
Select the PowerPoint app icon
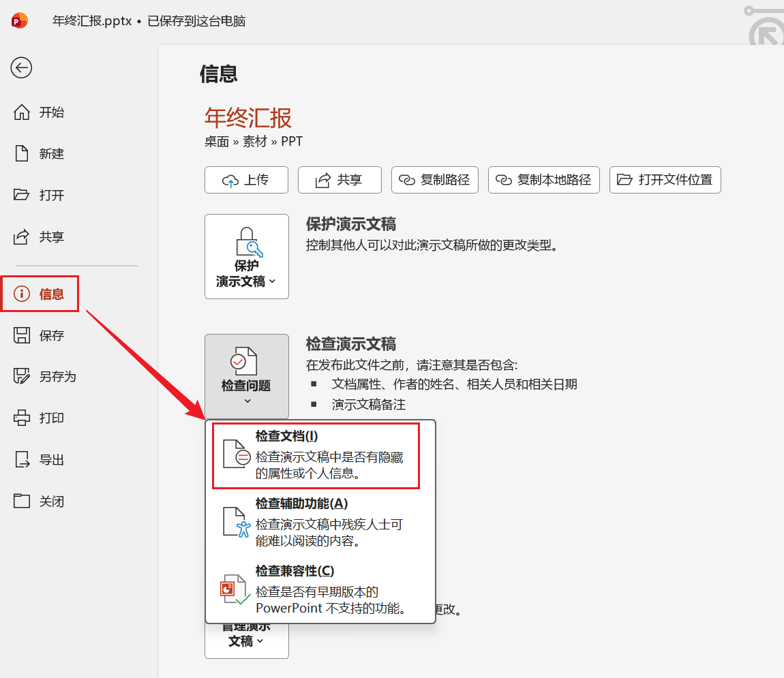[19, 20]
